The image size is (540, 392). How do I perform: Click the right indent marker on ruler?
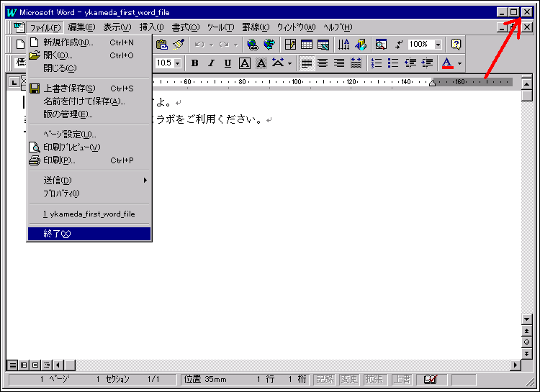pyautogui.click(x=433, y=83)
